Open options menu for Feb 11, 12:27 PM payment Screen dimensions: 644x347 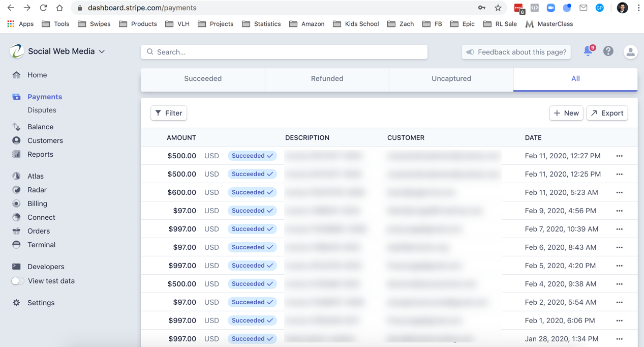click(x=619, y=156)
